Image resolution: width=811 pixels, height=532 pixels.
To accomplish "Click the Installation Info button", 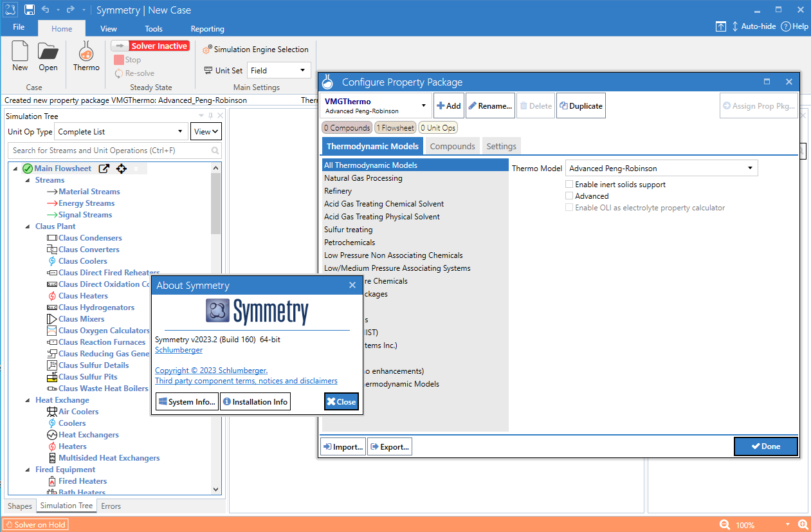I will pos(255,401).
